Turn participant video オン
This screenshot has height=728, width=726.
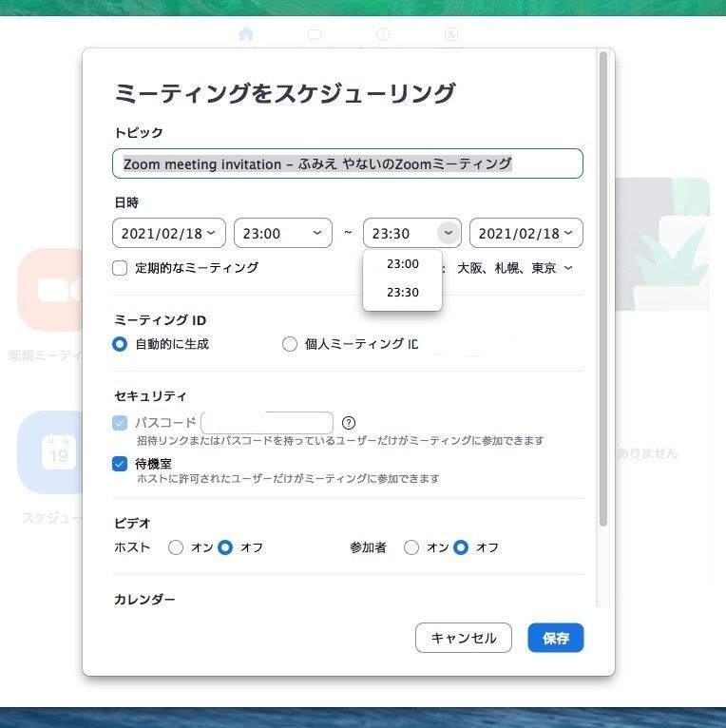coord(411,547)
